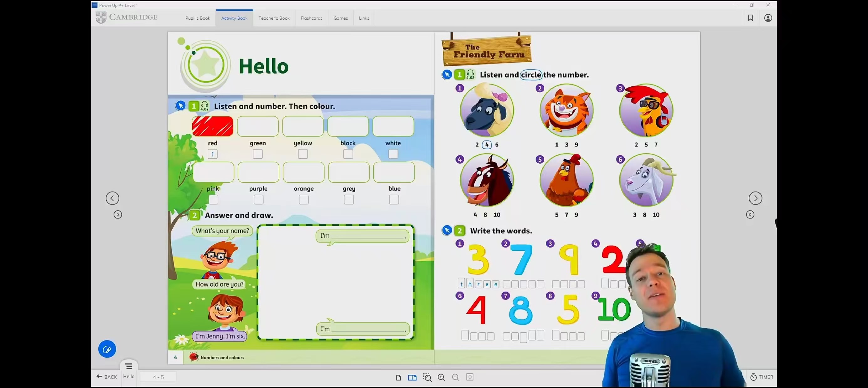
Task: Activate the zoom area magnifier tool
Action: click(427, 378)
